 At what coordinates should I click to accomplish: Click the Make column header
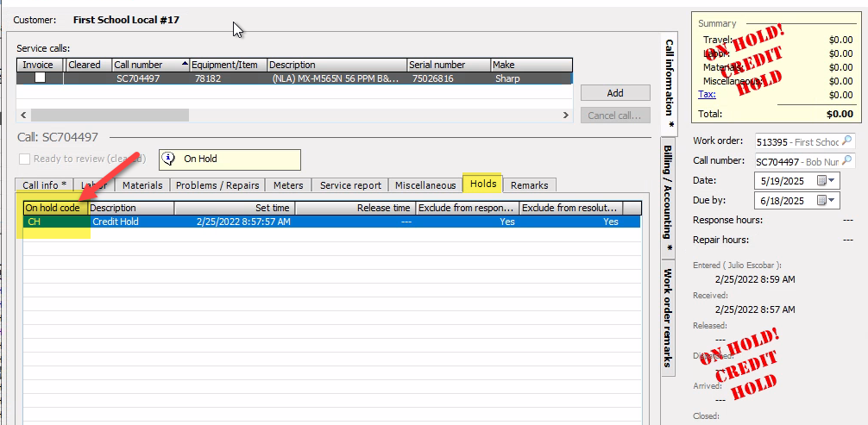pos(531,65)
